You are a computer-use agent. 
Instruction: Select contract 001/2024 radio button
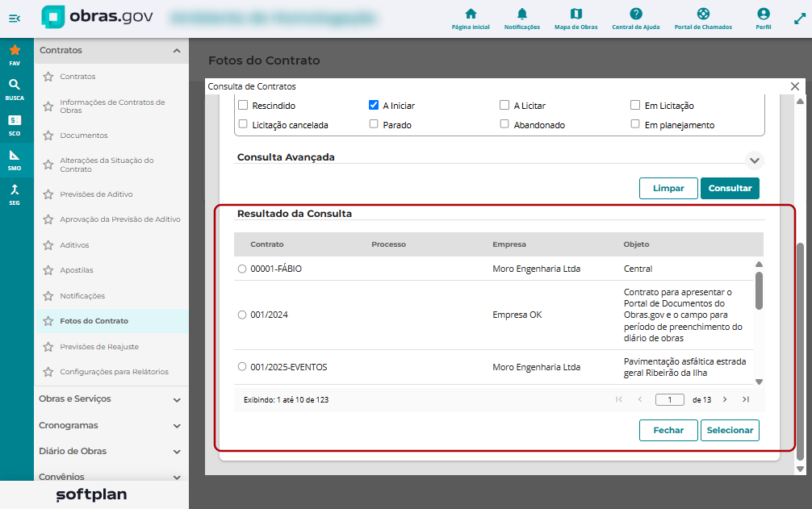point(242,315)
